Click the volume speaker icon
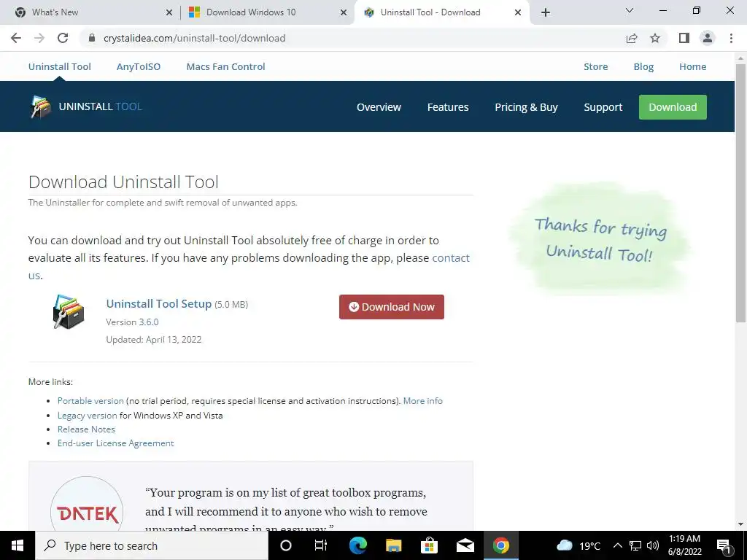The width and height of the screenshot is (747, 560). pyautogui.click(x=653, y=545)
